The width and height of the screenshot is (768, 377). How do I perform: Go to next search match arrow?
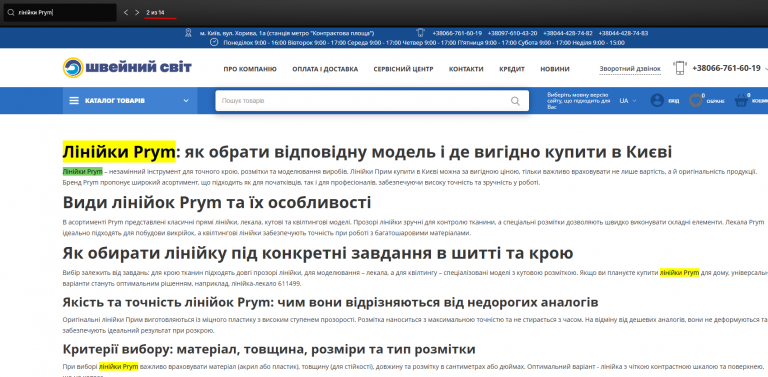tap(137, 12)
